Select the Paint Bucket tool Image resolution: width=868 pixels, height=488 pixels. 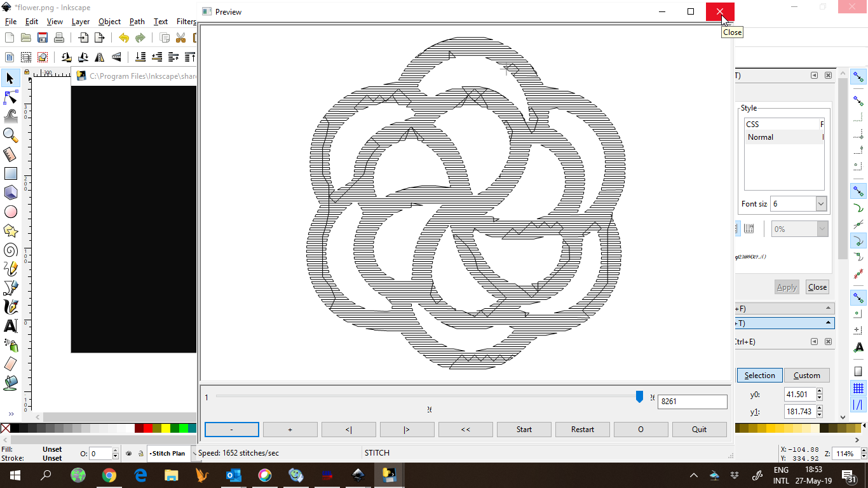coord(10,383)
